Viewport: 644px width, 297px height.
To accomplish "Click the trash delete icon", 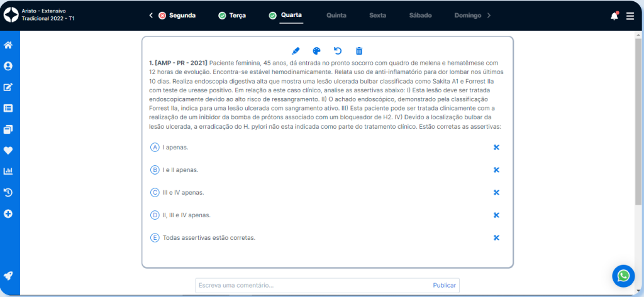I will 359,51.
